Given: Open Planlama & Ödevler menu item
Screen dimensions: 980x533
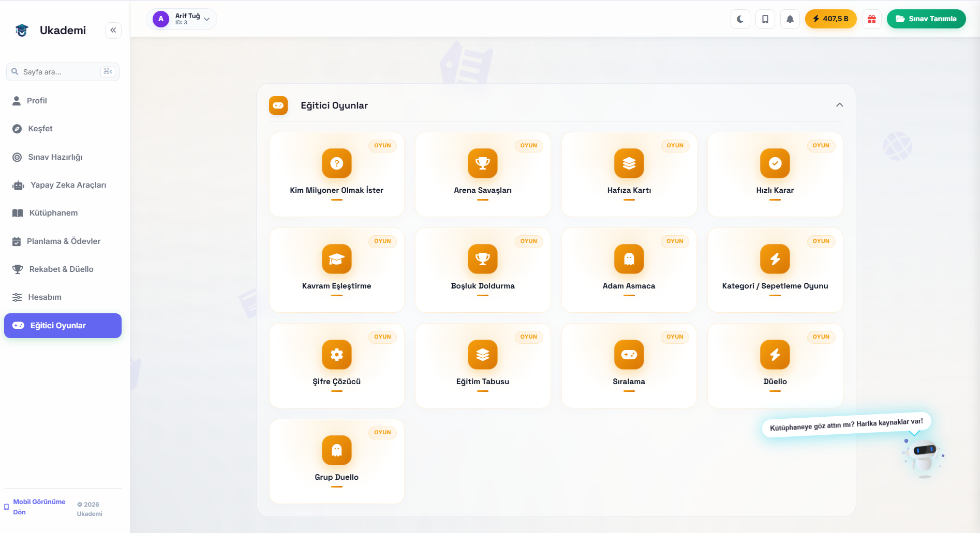Looking at the screenshot, I should coord(63,241).
